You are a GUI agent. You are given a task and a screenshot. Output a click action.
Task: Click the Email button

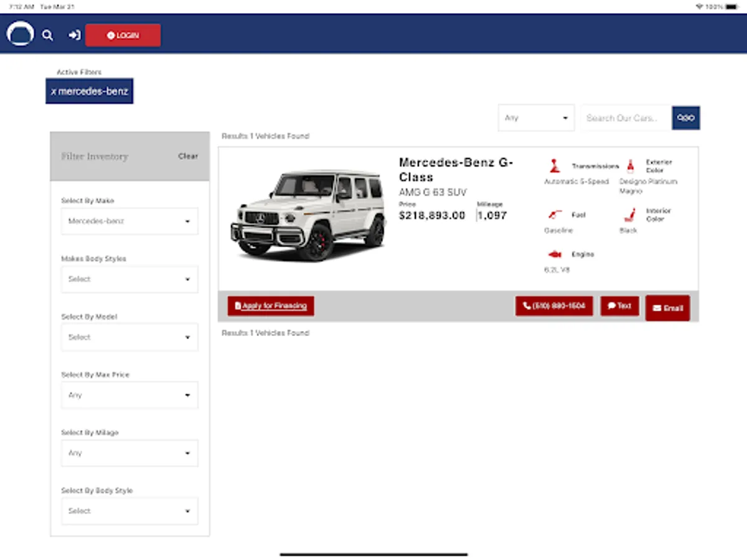pos(667,308)
